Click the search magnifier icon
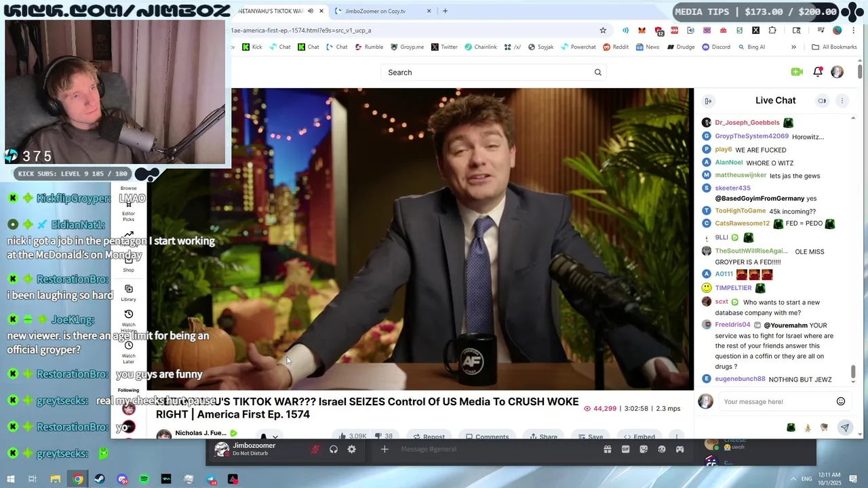Screen dimensions: 868x488 click(597, 73)
